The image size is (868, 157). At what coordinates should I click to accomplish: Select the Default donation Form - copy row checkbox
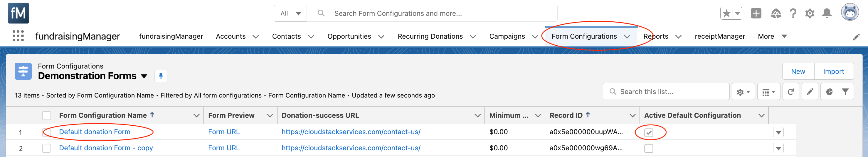[x=46, y=148]
